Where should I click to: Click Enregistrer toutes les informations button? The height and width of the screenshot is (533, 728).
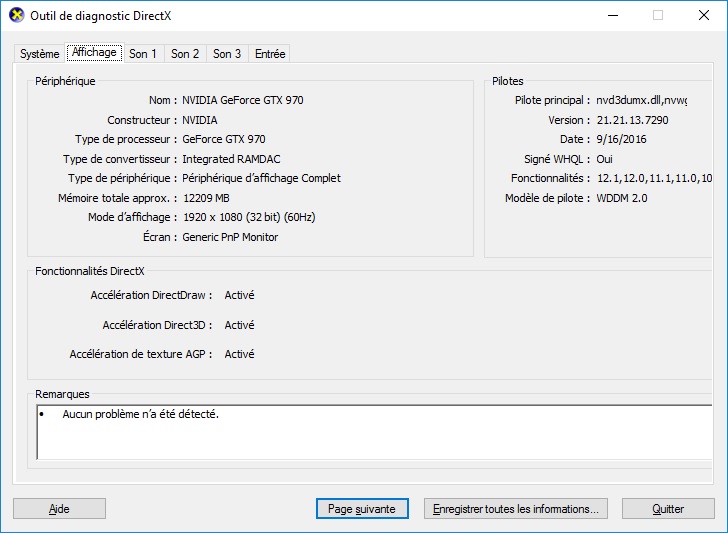(515, 509)
